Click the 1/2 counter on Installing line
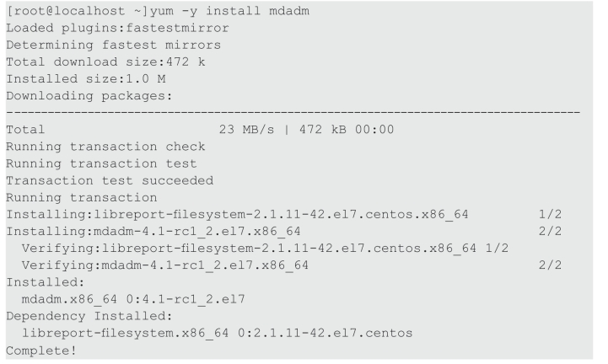This screenshot has width=608, height=364. pos(550,214)
